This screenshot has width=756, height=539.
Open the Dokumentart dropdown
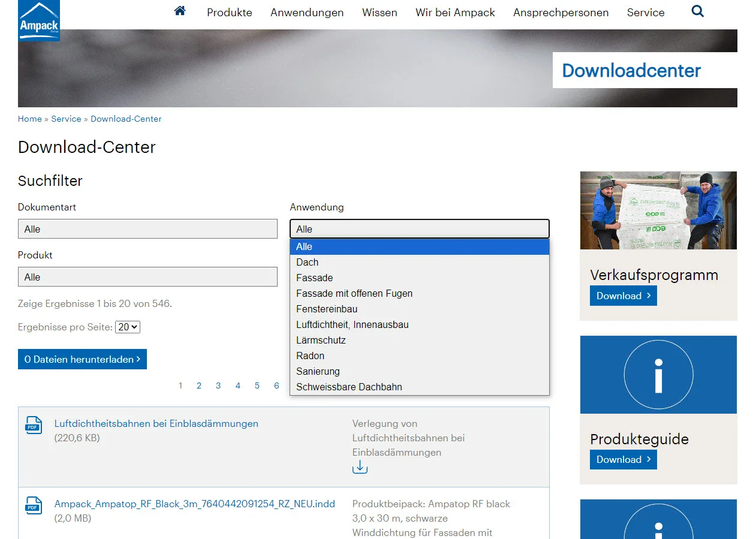147,229
